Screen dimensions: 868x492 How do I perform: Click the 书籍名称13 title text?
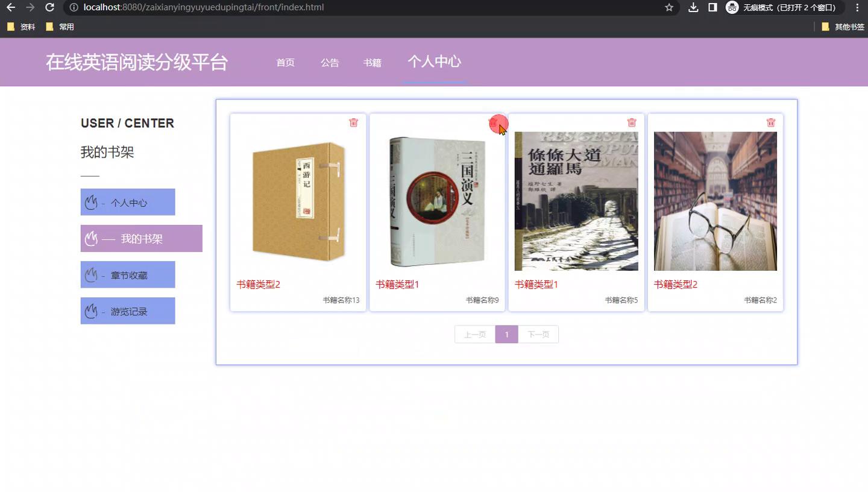341,300
